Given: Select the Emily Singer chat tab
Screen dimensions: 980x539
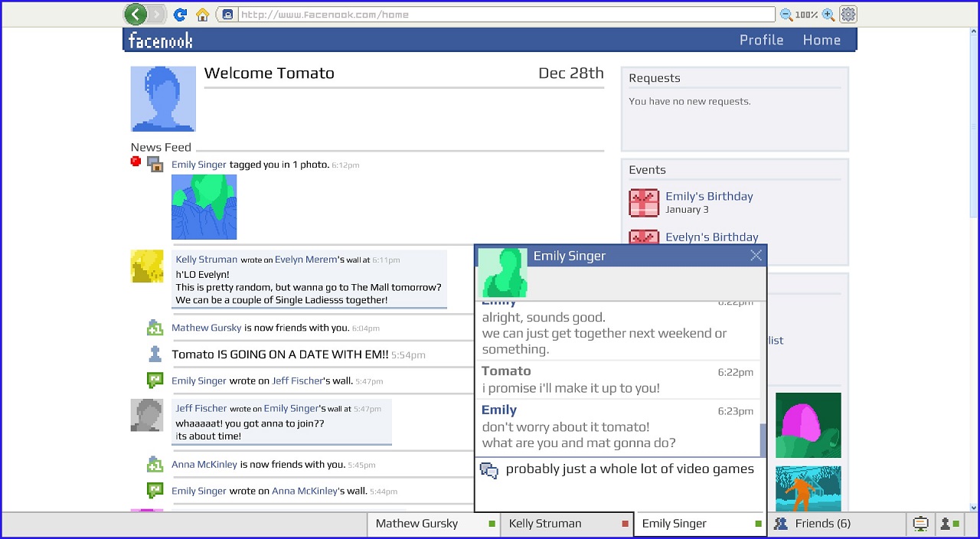Looking at the screenshot, I should (701, 524).
